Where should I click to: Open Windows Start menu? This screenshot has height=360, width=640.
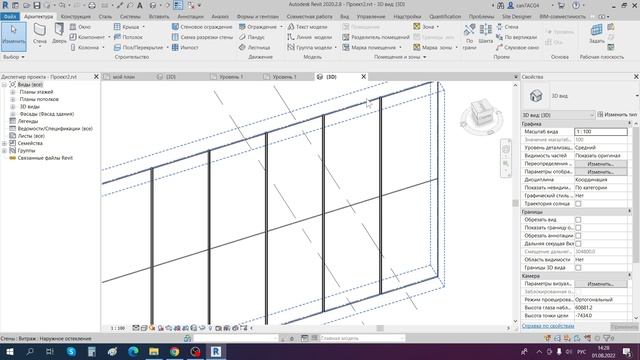pyautogui.click(x=9, y=351)
